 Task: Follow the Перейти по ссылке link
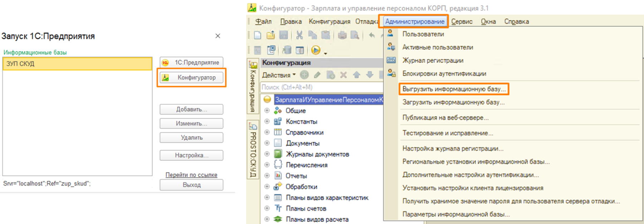191,175
